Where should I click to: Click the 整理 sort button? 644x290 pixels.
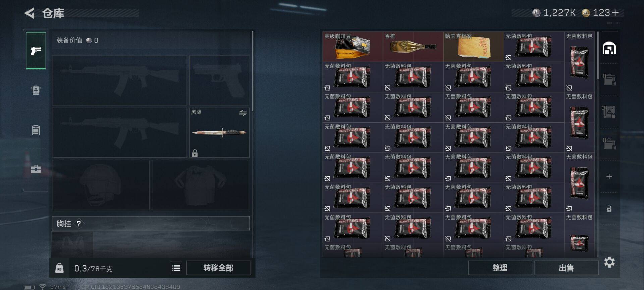tap(500, 268)
